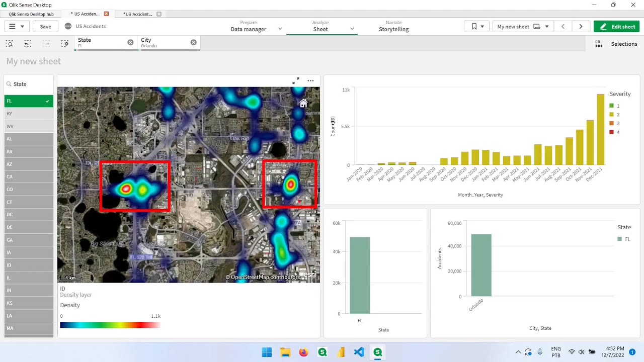
Task: Select Severity 1 green legend swatch
Action: 611,106
